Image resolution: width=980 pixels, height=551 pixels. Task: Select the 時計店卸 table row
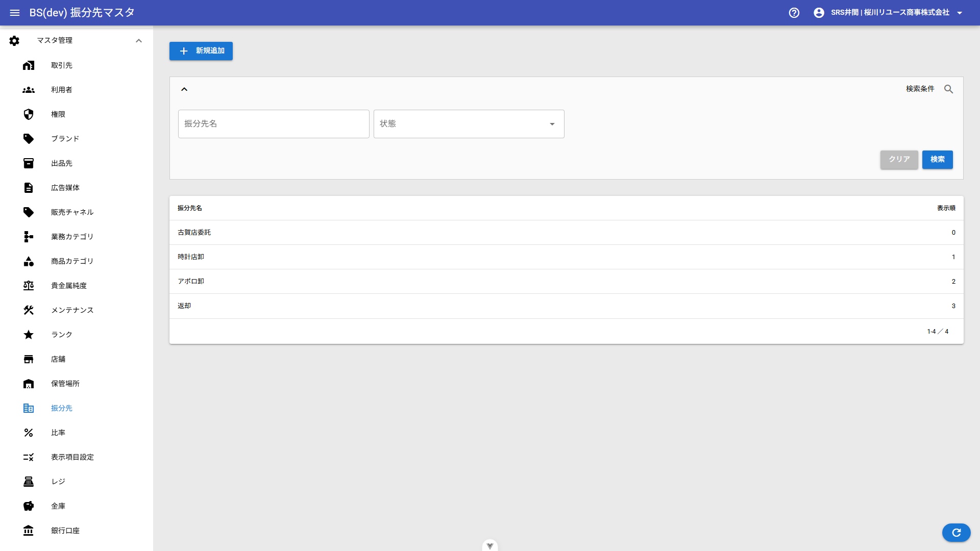pyautogui.click(x=567, y=257)
